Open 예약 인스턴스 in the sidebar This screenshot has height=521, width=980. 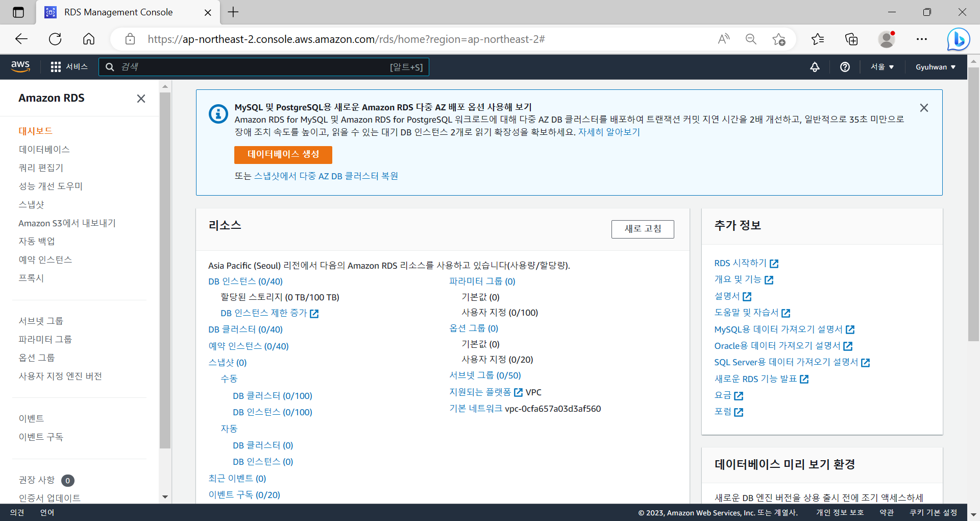tap(45, 260)
